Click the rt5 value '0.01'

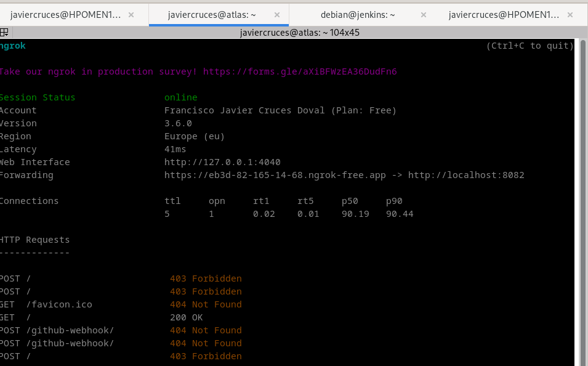coord(308,214)
